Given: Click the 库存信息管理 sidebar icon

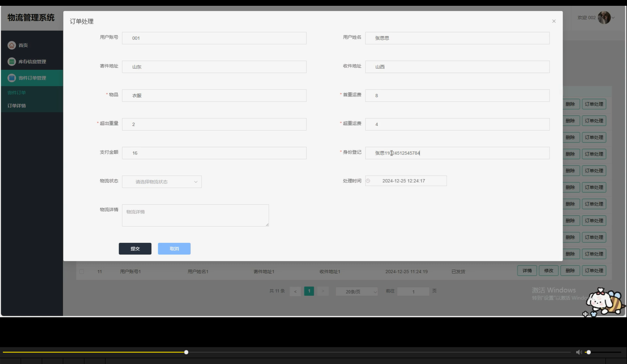Looking at the screenshot, I should coord(12,62).
